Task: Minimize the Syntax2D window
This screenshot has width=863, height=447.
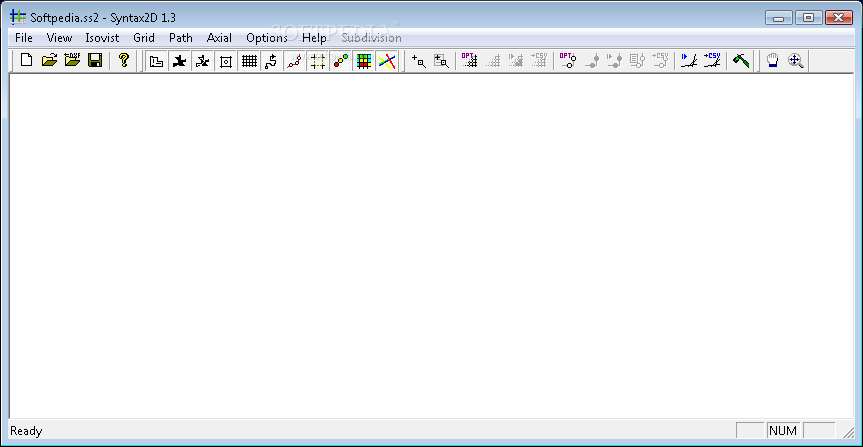Action: 779,18
